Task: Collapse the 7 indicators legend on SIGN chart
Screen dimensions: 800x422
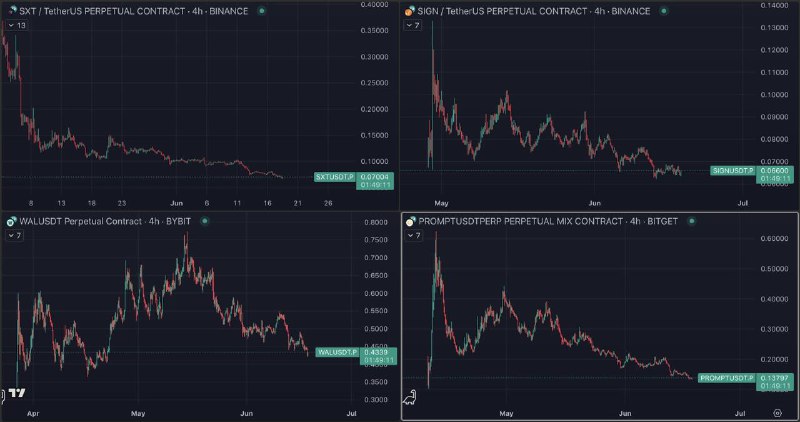Action: click(x=413, y=25)
